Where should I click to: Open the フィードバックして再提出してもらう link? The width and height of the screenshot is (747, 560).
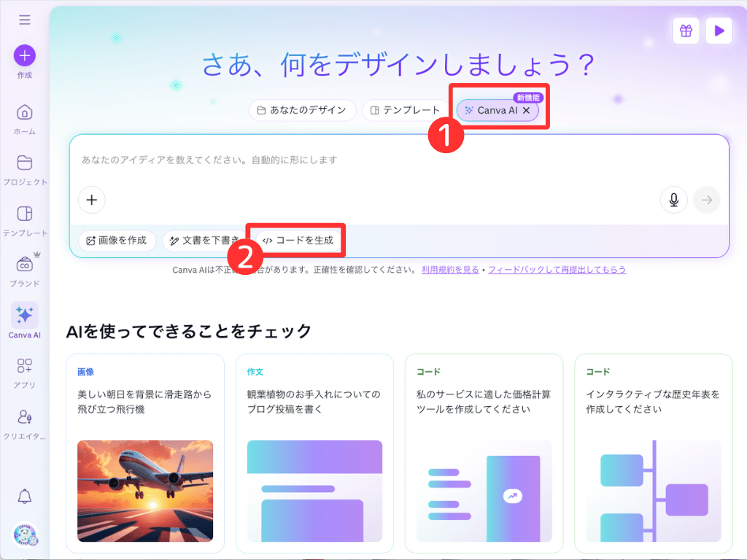(557, 270)
